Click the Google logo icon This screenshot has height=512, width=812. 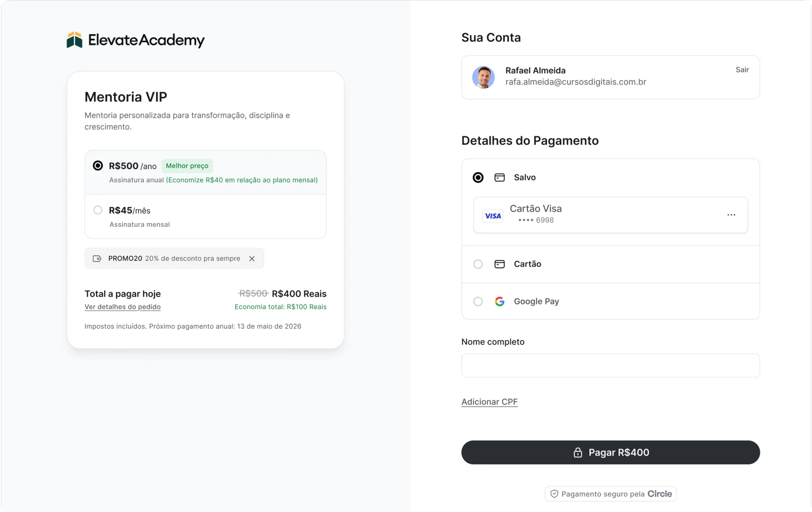click(499, 301)
